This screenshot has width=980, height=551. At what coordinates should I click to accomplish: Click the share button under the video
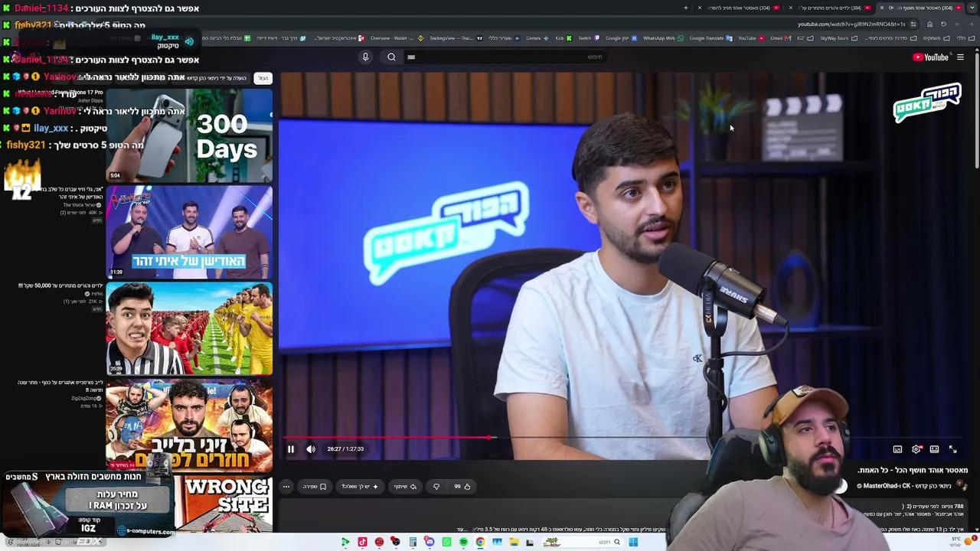[x=406, y=487]
